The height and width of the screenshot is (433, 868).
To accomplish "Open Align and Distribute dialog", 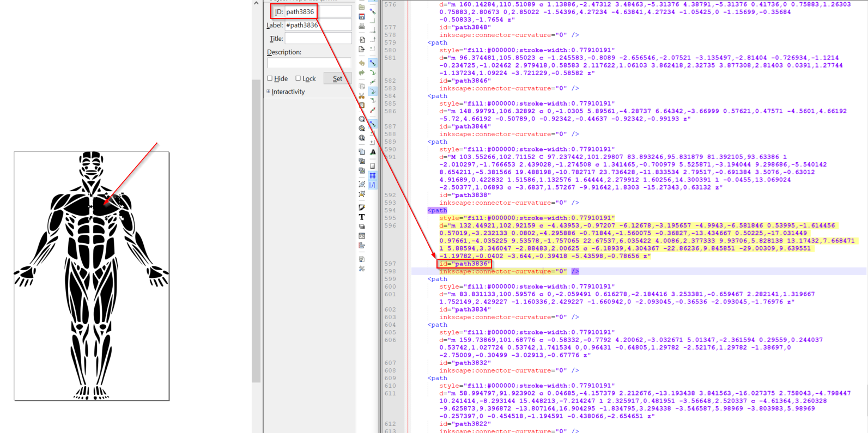I will pyautogui.click(x=362, y=246).
